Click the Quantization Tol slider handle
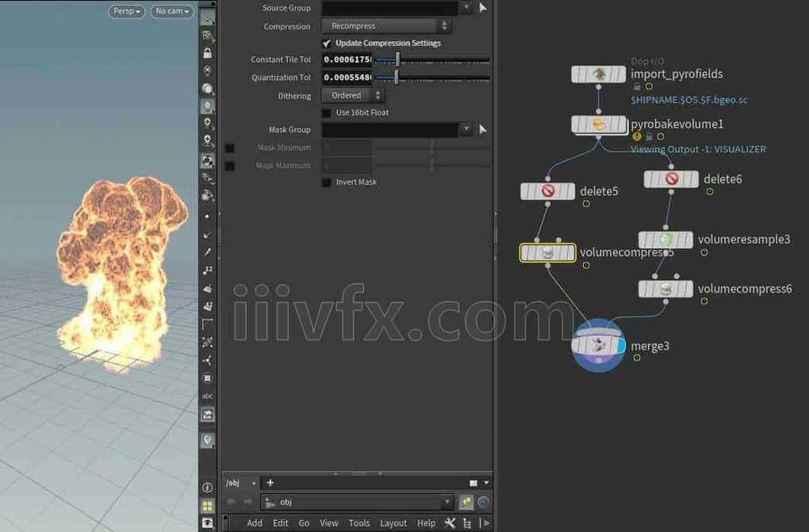Viewport: 809px width, 532px height. [397, 78]
